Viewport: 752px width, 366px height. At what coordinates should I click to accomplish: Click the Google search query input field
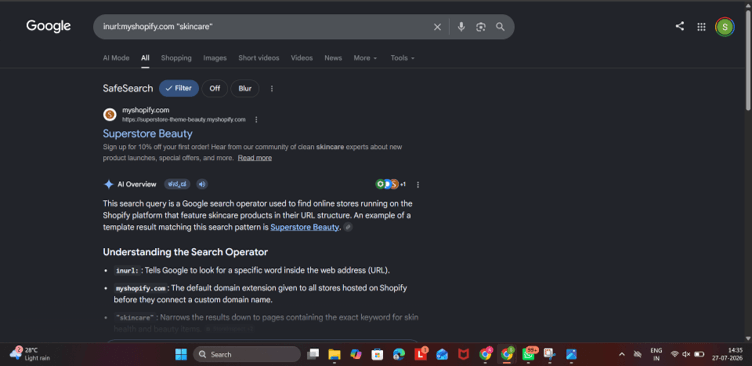pos(264,27)
